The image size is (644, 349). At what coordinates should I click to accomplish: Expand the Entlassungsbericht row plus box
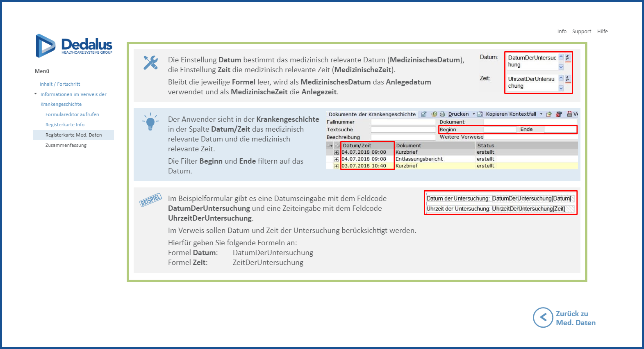[x=336, y=159]
